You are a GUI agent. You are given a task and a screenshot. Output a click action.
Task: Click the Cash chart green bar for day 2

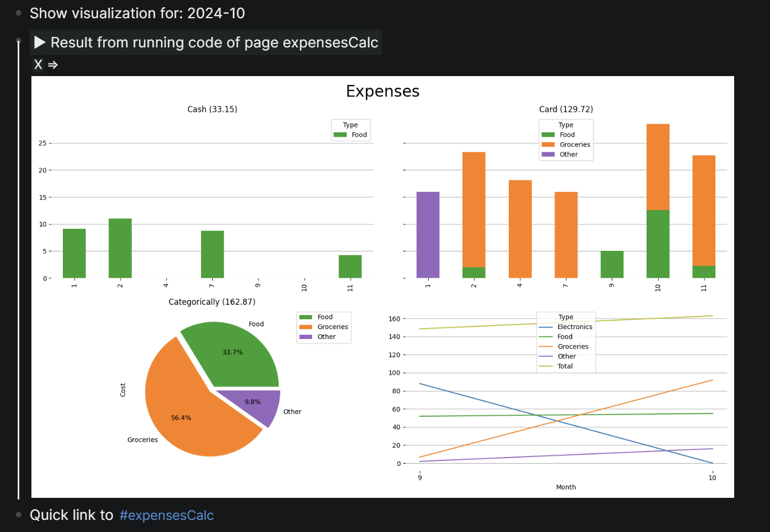(120, 248)
